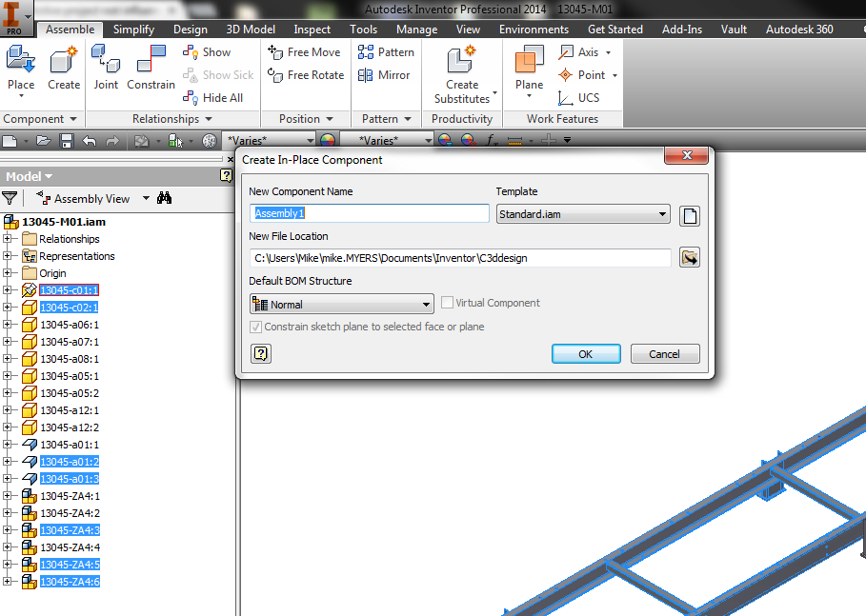Open the Environments ribbon tab
Screen dimensions: 866x616
tap(534, 30)
